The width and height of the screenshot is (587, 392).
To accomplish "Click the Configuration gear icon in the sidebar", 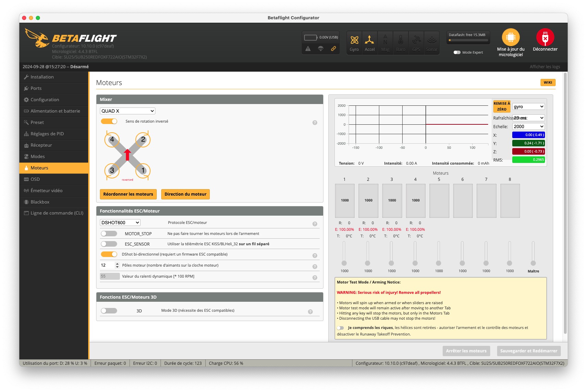I will click(26, 100).
